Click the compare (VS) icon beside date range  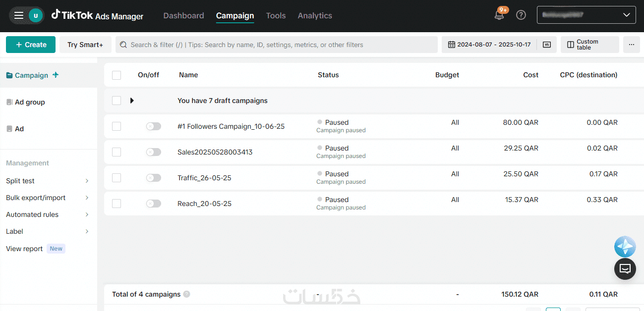547,45
